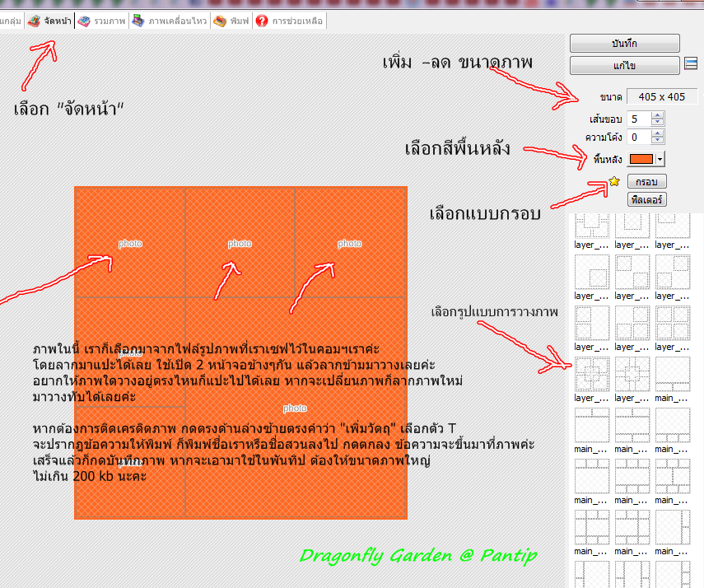Select main layout with two top, two bottom cells
This screenshot has height=588, width=704.
pos(632,425)
